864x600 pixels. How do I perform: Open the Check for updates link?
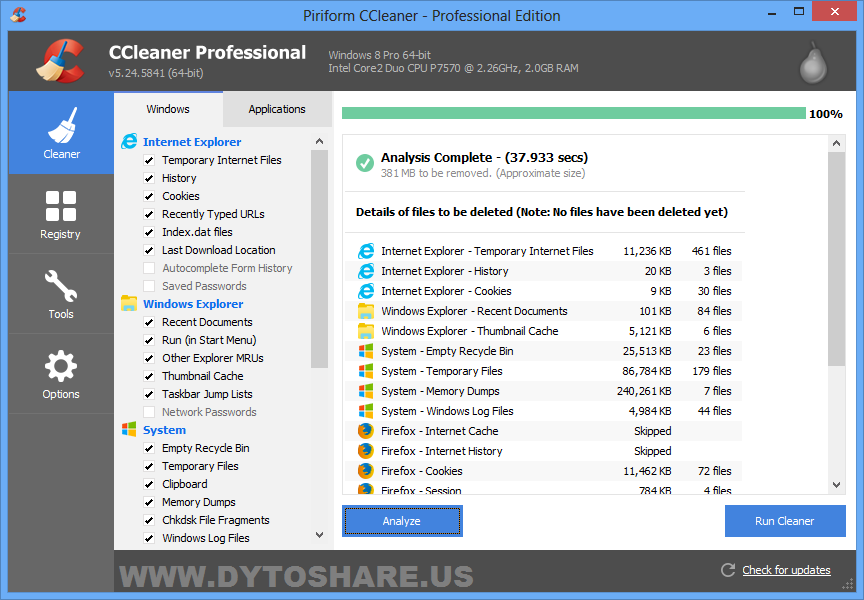[786, 570]
